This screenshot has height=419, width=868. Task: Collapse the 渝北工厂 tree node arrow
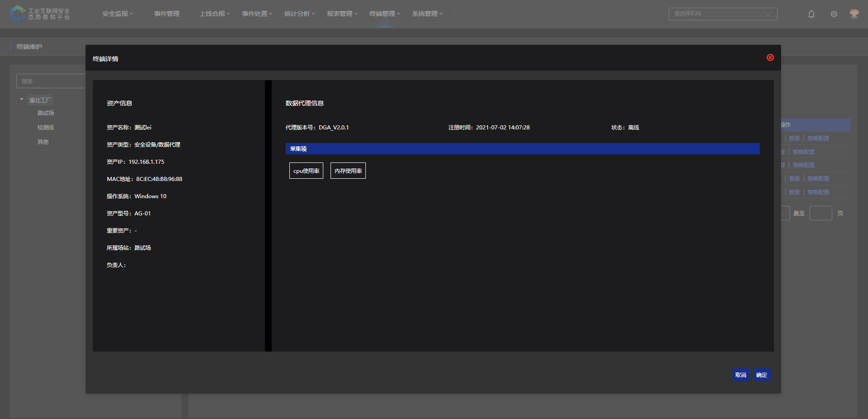[x=22, y=100]
